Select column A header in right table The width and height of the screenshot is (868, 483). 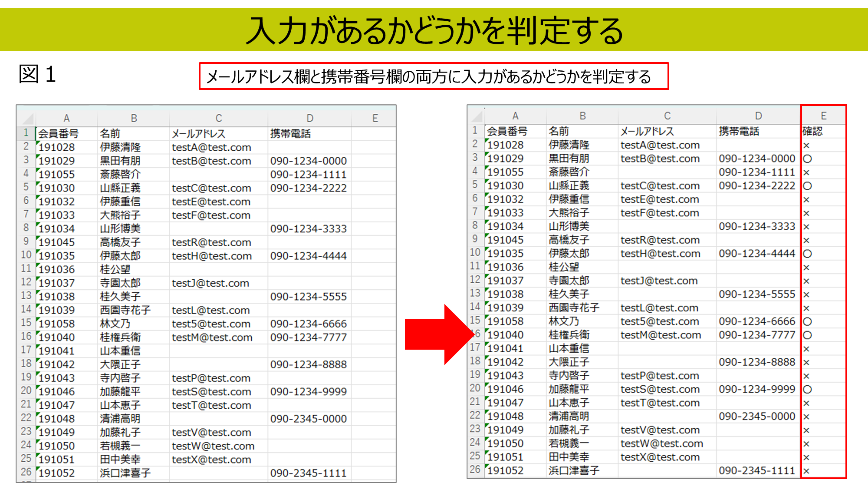[515, 116]
